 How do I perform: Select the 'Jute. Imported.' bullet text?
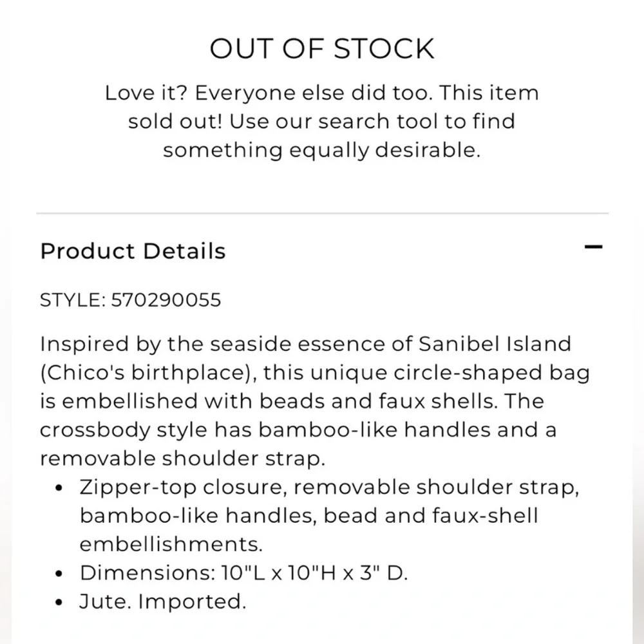coord(163,602)
